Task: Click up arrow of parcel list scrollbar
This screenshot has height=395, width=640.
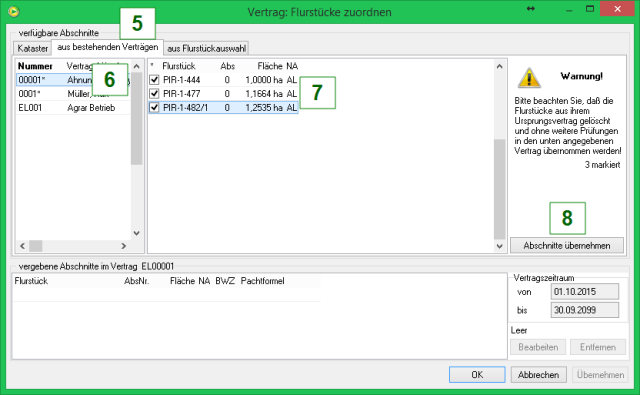Action: pyautogui.click(x=500, y=66)
